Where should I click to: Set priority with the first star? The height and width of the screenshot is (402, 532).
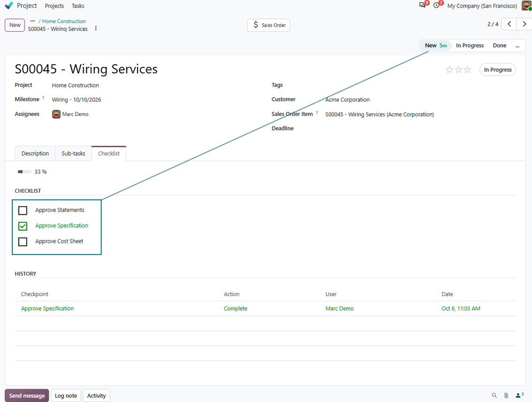coord(449,70)
